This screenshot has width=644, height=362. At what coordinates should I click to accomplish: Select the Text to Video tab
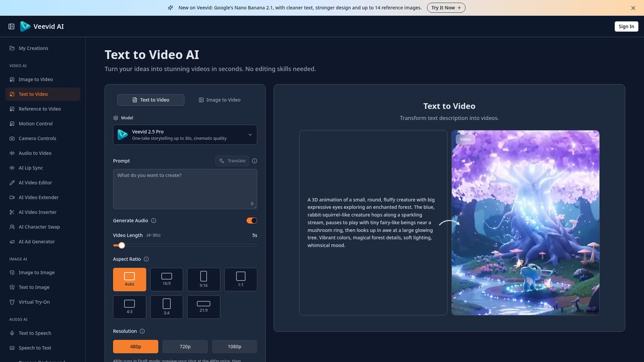151,100
